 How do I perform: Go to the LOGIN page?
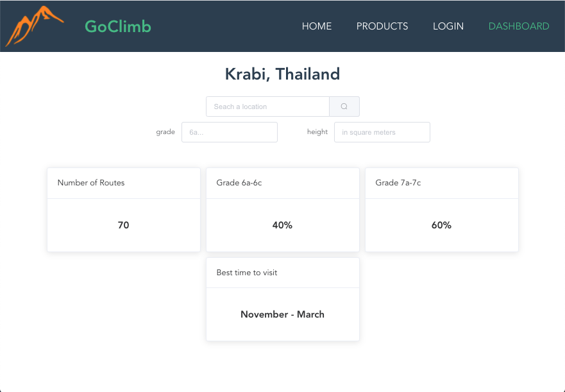point(448,26)
